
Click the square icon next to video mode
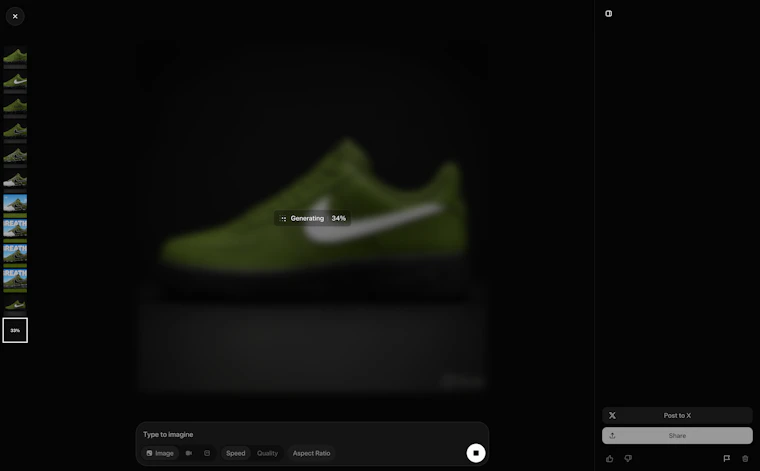click(x=207, y=453)
